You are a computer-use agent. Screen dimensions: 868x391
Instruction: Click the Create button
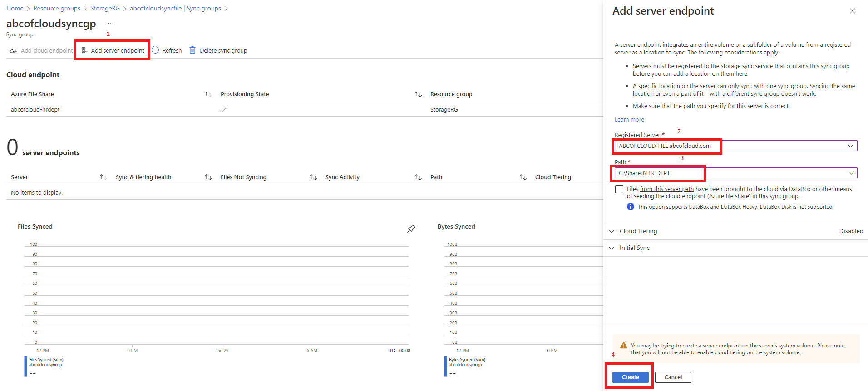click(x=630, y=377)
